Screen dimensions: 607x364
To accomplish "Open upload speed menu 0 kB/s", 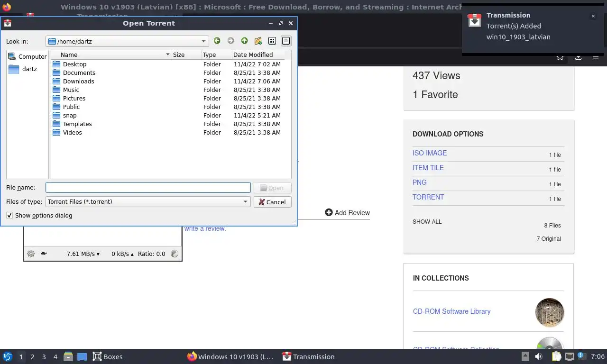I will pyautogui.click(x=123, y=254).
